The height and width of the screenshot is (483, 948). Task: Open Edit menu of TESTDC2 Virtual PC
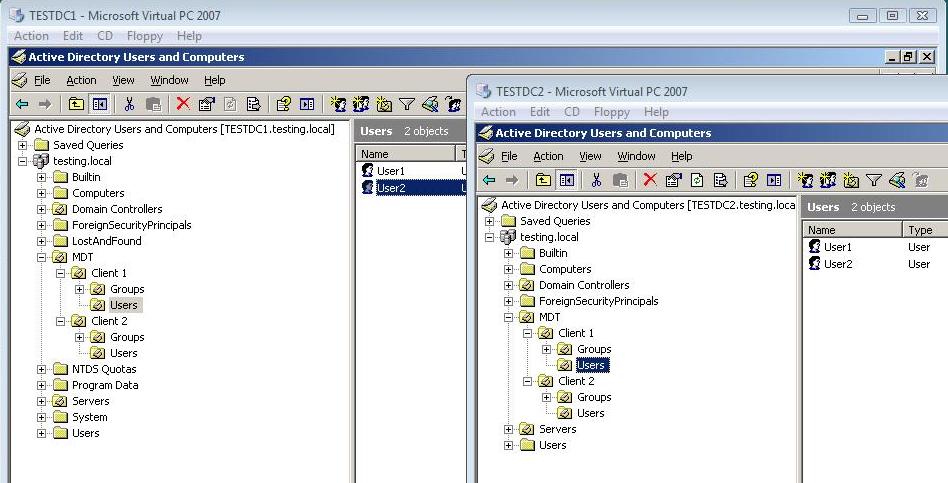pyautogui.click(x=539, y=112)
